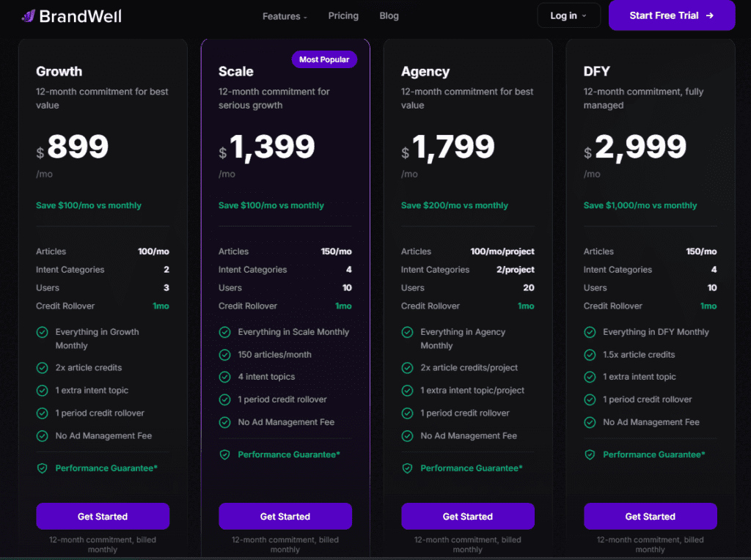Image resolution: width=751 pixels, height=560 pixels.
Task: Click check circle beside 4 intent topics
Action: coord(224,377)
